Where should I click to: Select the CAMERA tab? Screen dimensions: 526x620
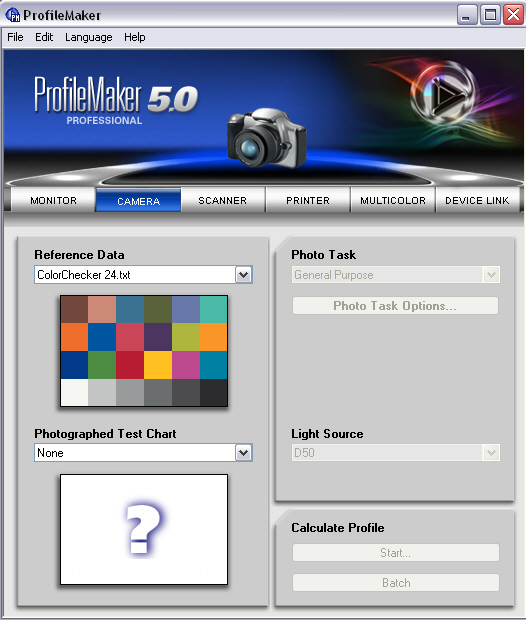point(138,201)
